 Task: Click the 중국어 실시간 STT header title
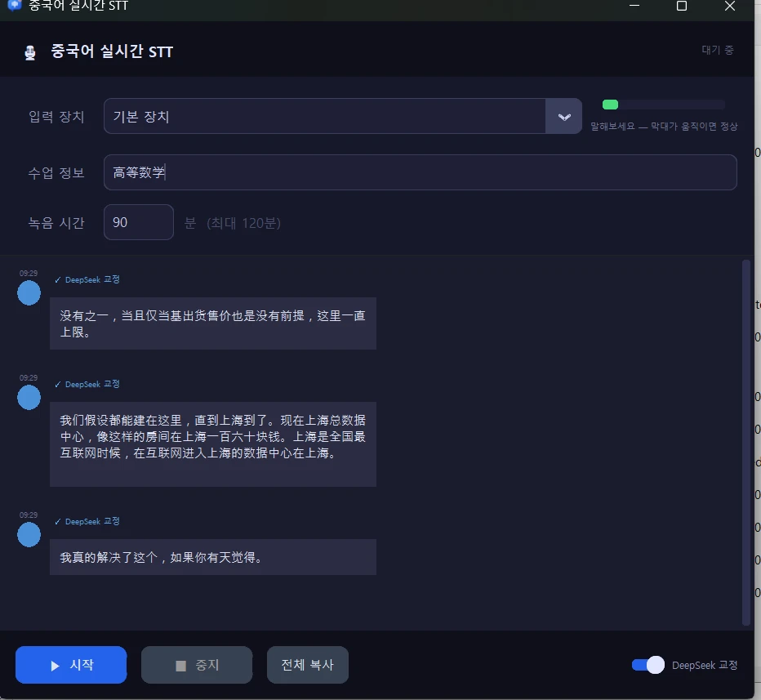112,51
